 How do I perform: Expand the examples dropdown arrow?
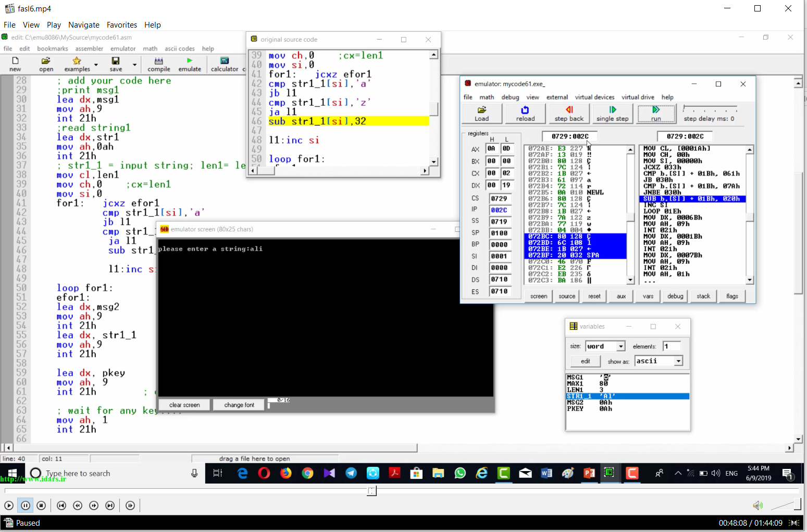click(95, 65)
